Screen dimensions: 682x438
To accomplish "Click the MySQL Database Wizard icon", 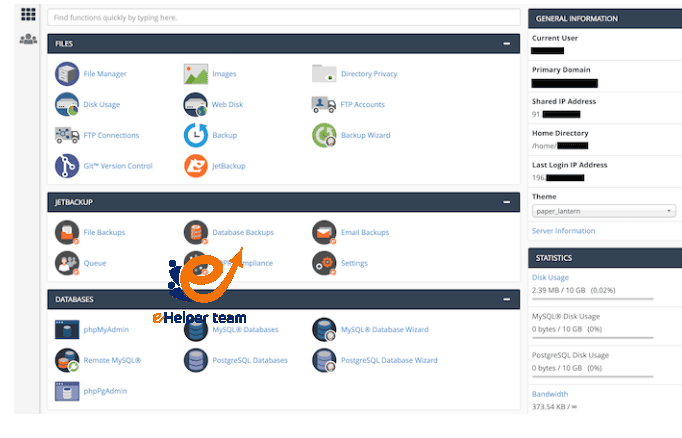I will pyautogui.click(x=324, y=329).
